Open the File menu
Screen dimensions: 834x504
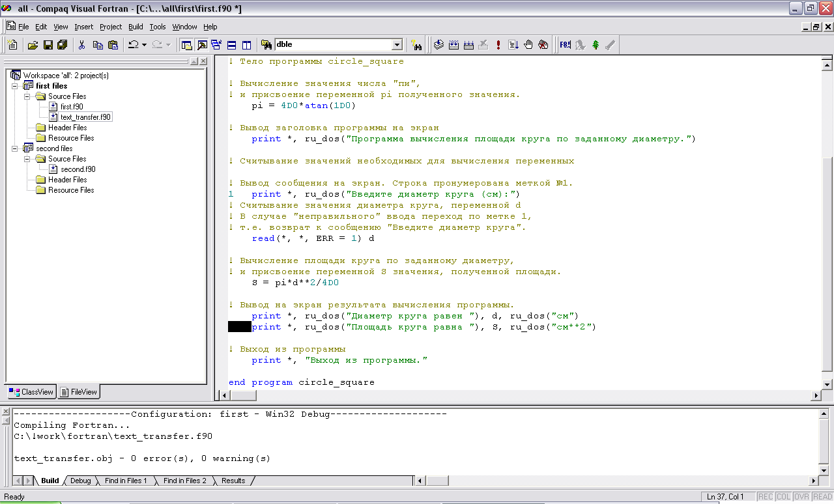tap(23, 27)
